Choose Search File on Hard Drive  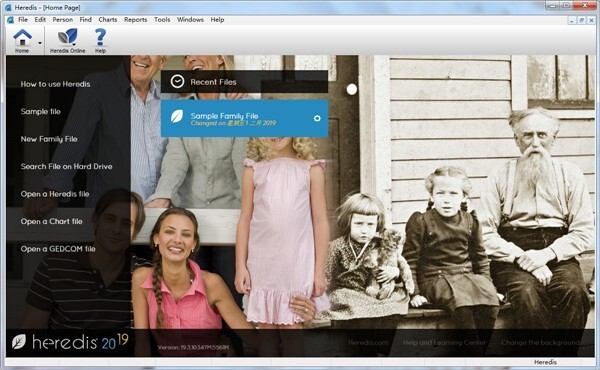(67, 166)
